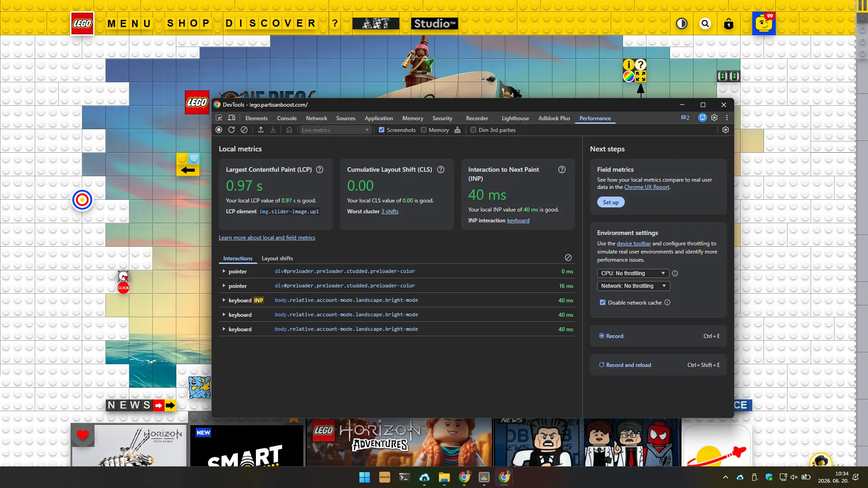Viewport: 868px width, 488px height.
Task: Click the download trace icon
Action: click(x=273, y=130)
